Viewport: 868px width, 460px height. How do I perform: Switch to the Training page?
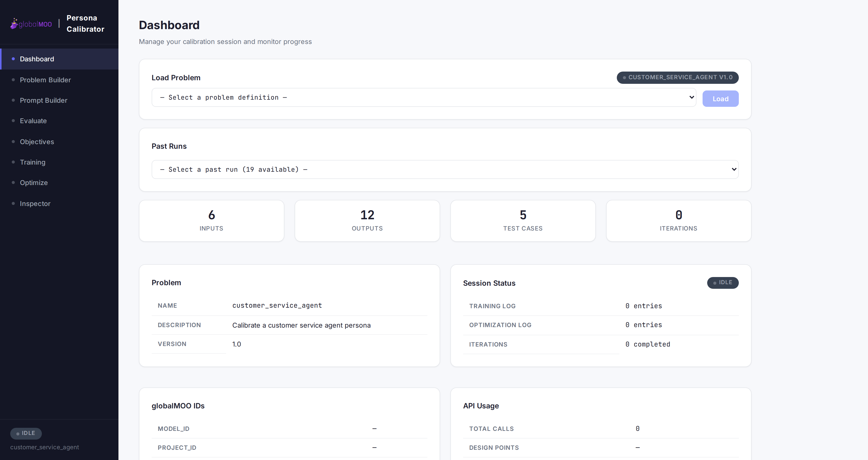pos(59,162)
